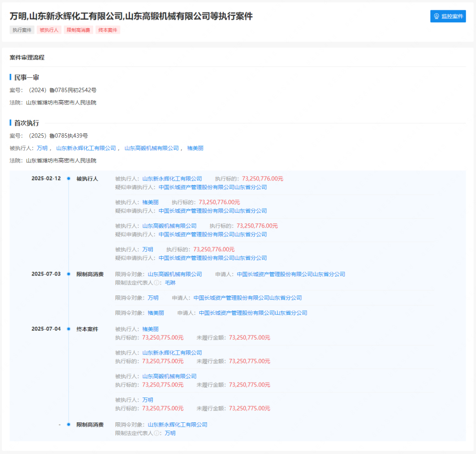Open 褚美丽 link in 首次执行 被执行人 header line

pyautogui.click(x=195, y=148)
